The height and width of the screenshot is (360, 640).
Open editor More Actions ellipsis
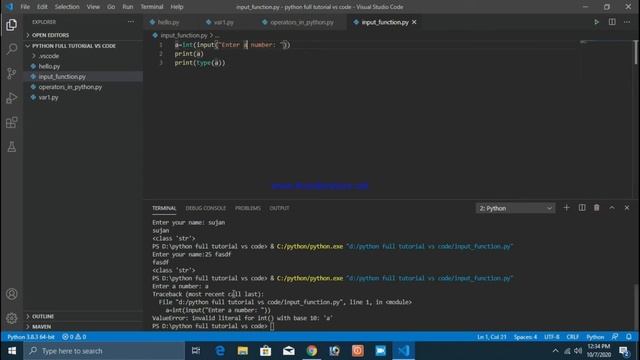627,22
